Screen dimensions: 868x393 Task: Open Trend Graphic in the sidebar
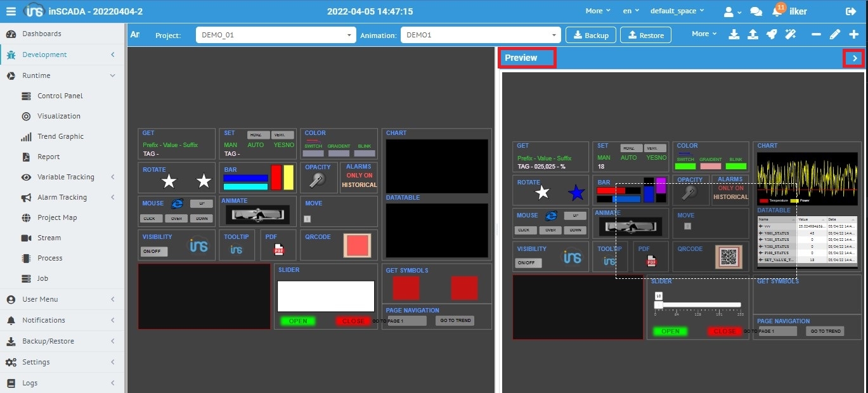[60, 136]
